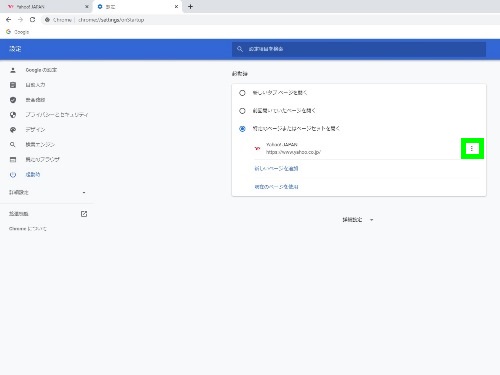
Task: Open the Google settings person icon in sidebar
Action: click(x=13, y=70)
